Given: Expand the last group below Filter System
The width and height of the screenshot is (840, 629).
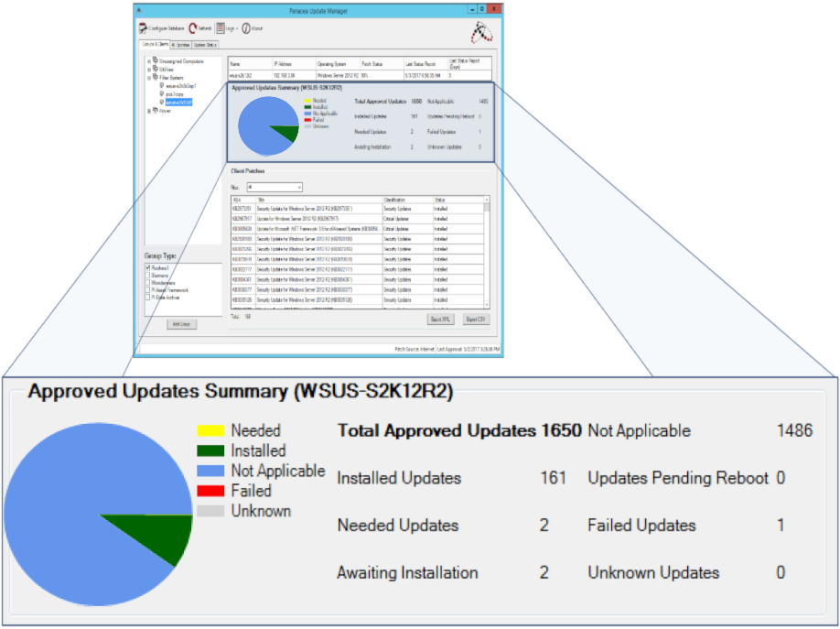Looking at the screenshot, I should coord(149,111).
